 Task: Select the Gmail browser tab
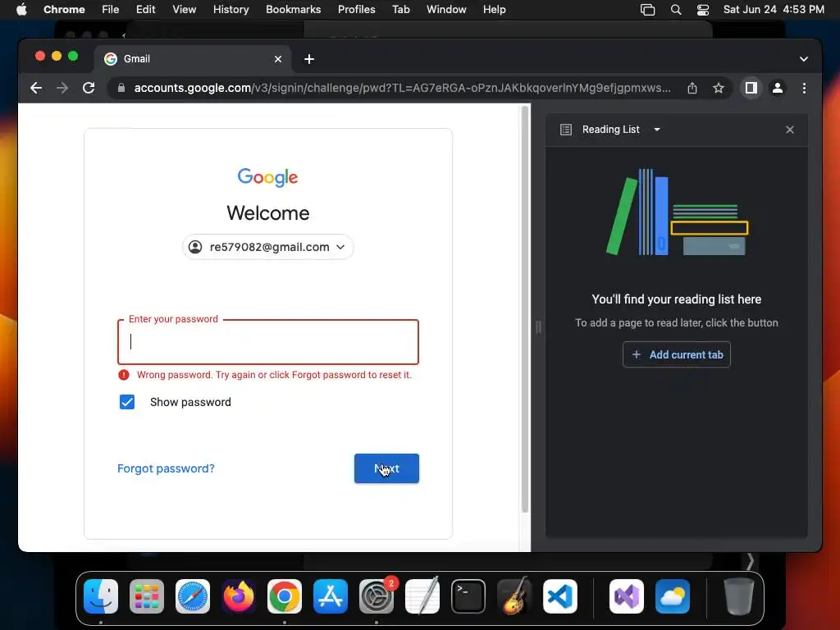(193, 59)
